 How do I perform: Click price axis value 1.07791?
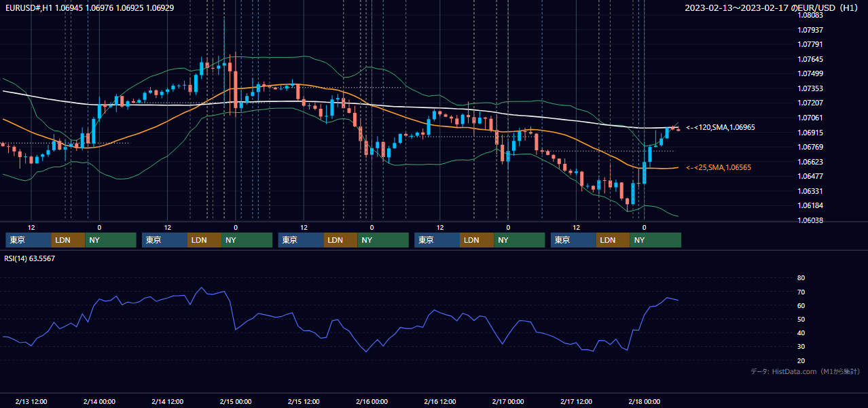810,44
